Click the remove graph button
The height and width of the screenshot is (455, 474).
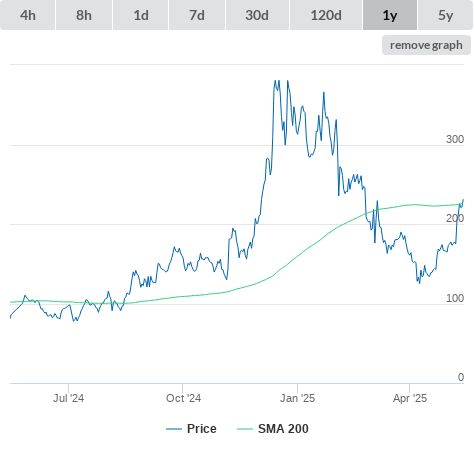pyautogui.click(x=426, y=45)
